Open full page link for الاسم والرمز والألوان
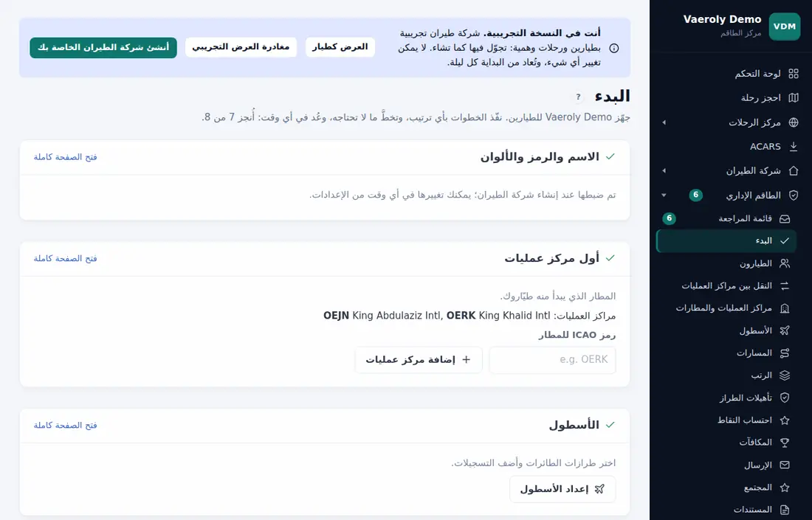Screen dimensions: 812x520 [x=65, y=157]
